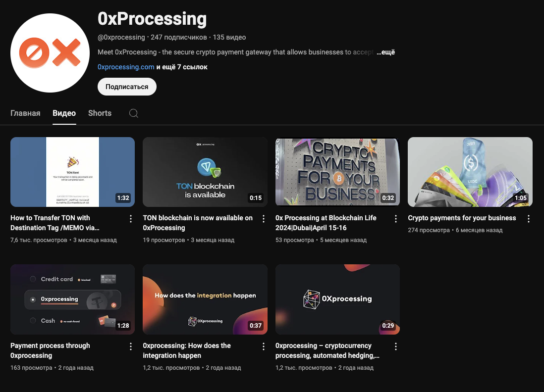The image size is (544, 392).
Task: Open options menu for "0x Processing at Blockchain Life" video
Action: point(395,219)
